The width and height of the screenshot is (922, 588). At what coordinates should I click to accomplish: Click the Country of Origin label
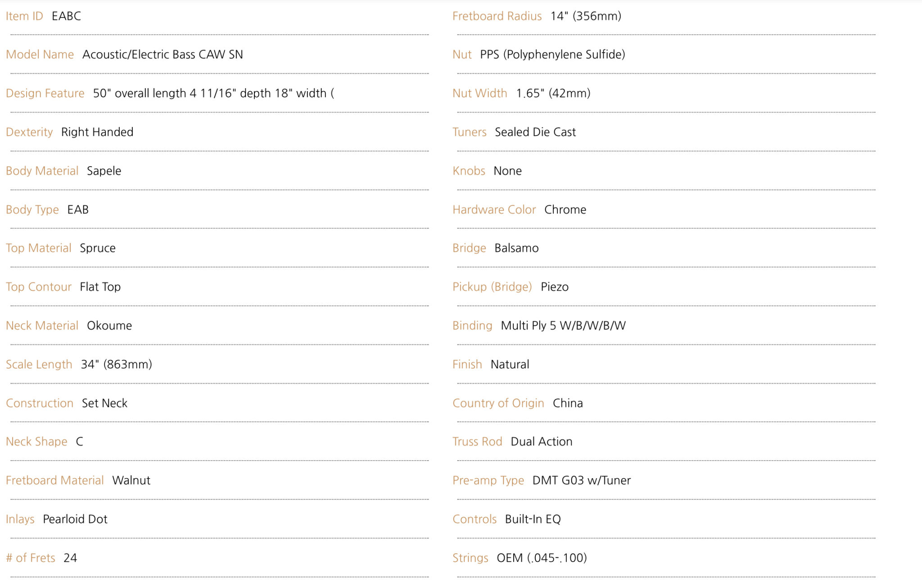[498, 403]
